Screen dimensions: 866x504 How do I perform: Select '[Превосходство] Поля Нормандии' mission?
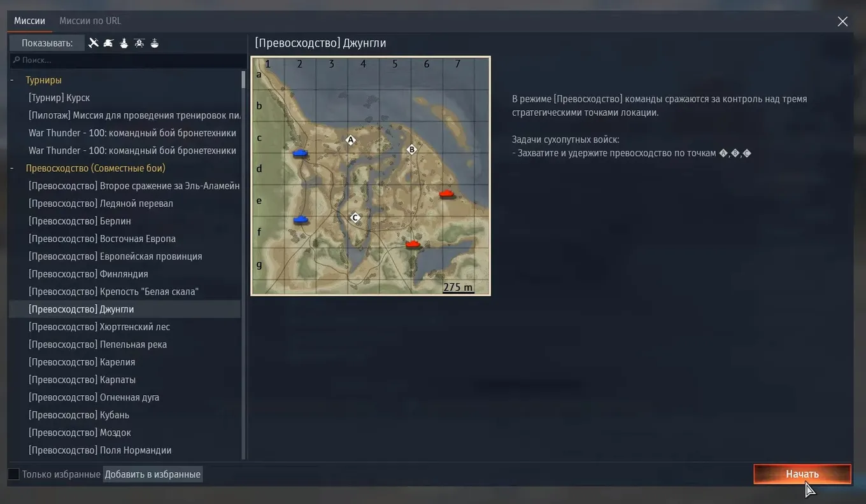coord(125,450)
